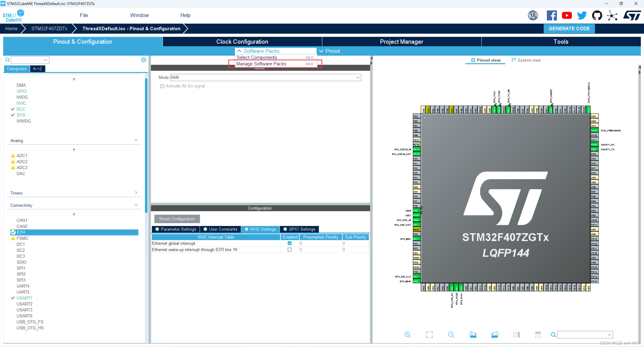Click the Facebook icon in the header
The height and width of the screenshot is (347, 644).
552,16
